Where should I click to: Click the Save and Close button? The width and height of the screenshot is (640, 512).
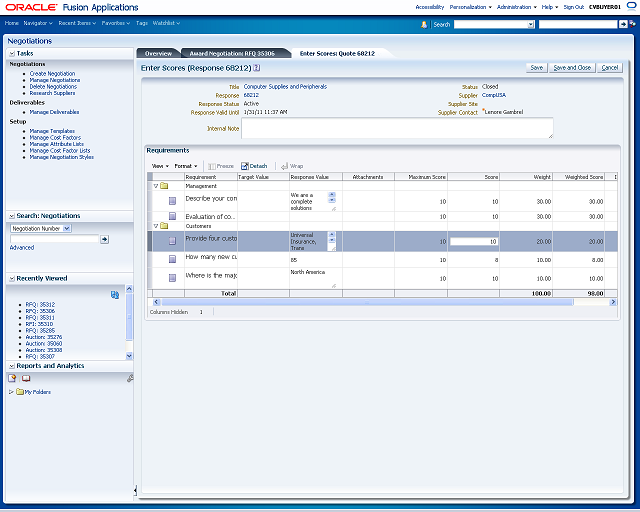tap(572, 68)
